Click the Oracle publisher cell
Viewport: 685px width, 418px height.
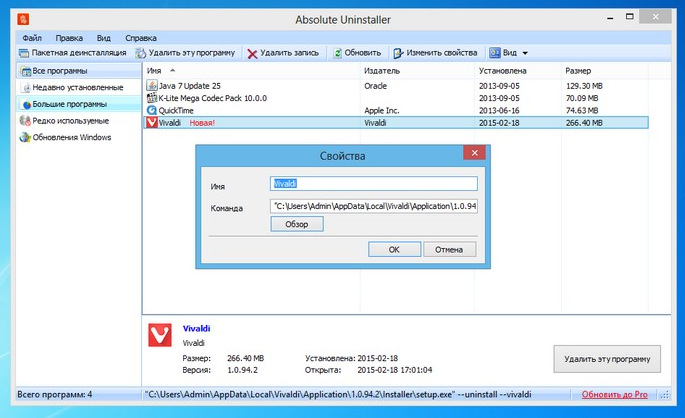(376, 86)
